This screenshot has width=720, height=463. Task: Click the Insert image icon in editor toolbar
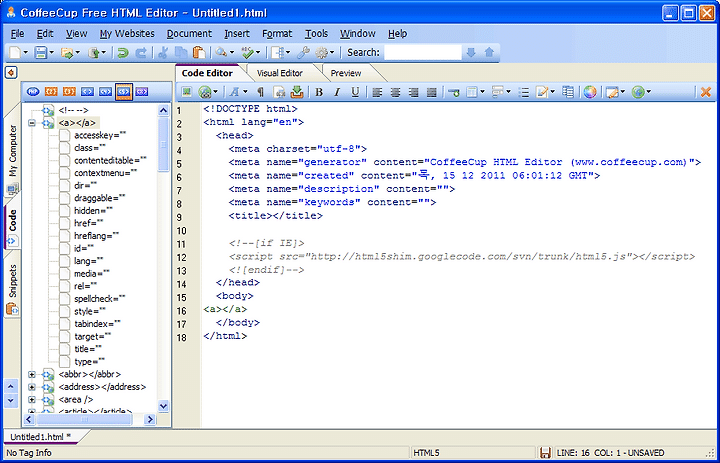point(186,92)
